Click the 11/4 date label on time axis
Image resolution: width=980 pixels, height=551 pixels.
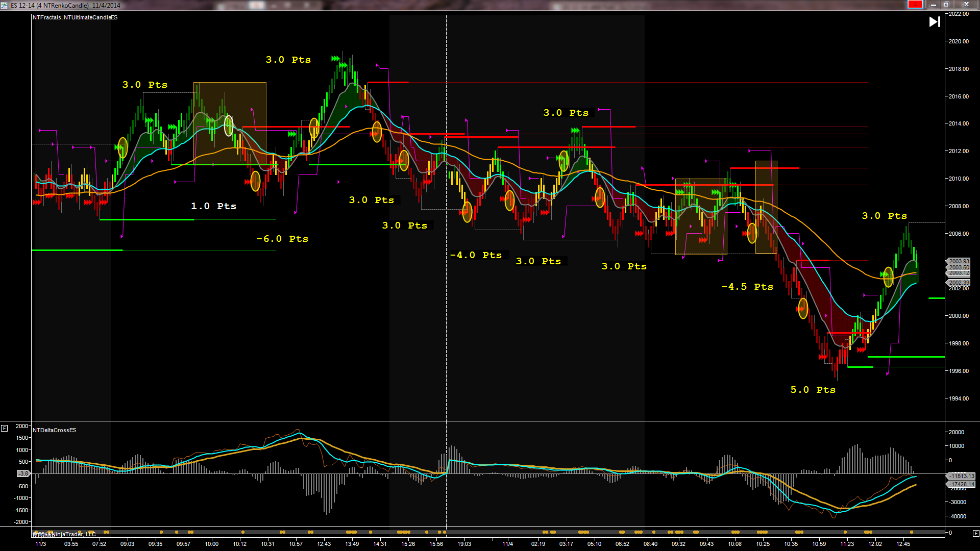click(x=507, y=544)
